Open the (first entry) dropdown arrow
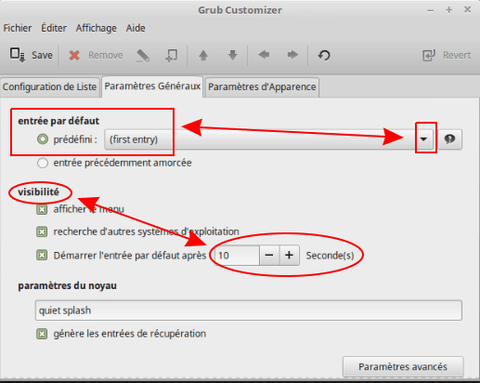This screenshot has height=383, width=480. [x=424, y=139]
